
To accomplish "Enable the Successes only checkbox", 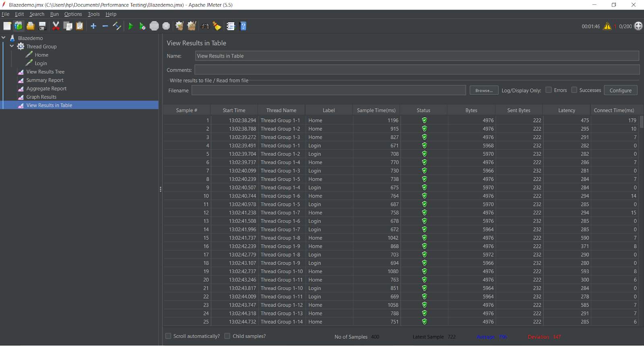I will click(x=574, y=90).
